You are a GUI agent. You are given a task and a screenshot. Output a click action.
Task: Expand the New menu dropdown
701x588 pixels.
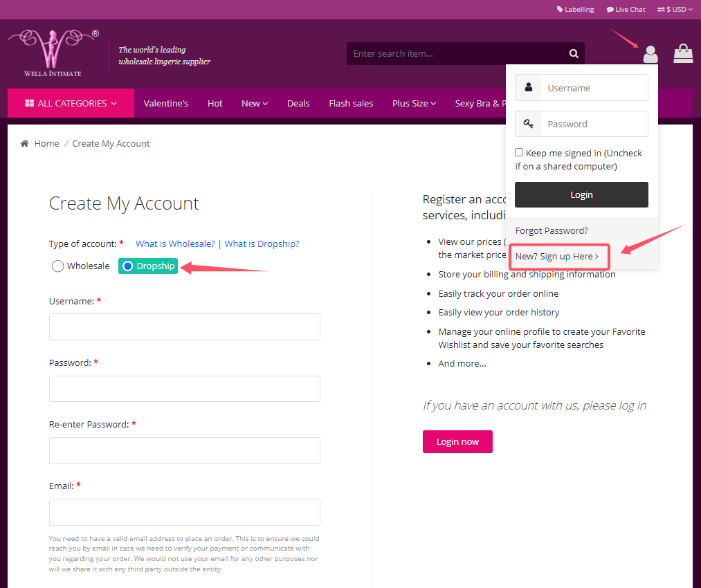(255, 103)
